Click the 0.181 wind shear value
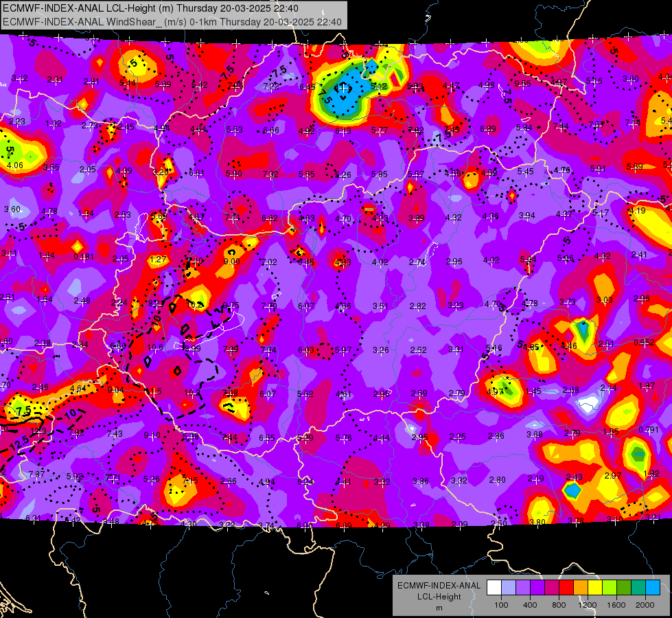 84,257
